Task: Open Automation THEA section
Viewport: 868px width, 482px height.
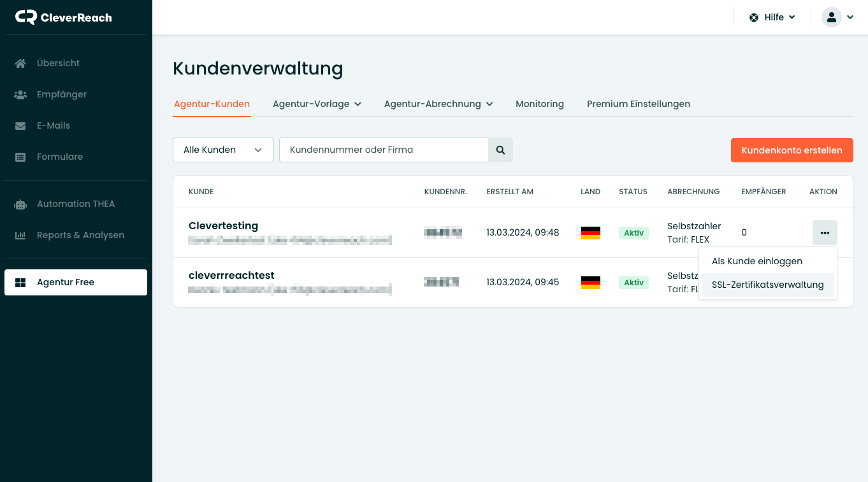Action: [76, 204]
